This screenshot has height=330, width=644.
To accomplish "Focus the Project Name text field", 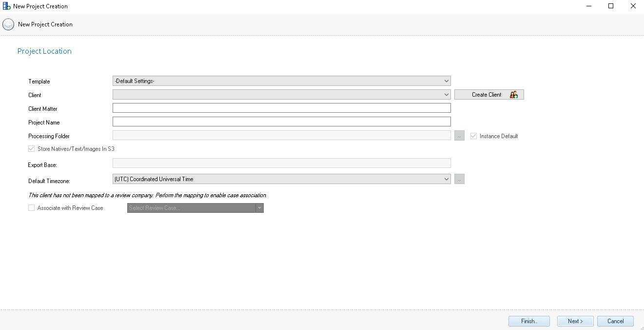I will click(x=281, y=122).
